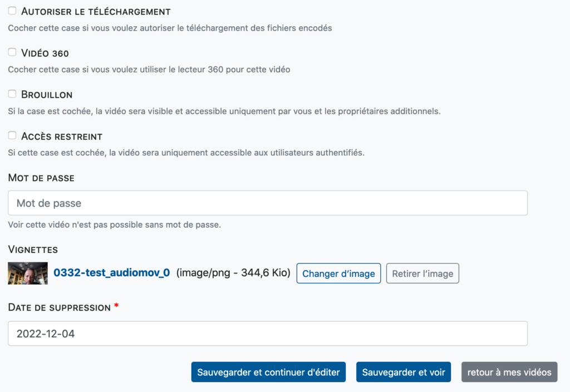Click the Date de suppression label
Viewport: 570px width, 392px height.
tap(59, 307)
